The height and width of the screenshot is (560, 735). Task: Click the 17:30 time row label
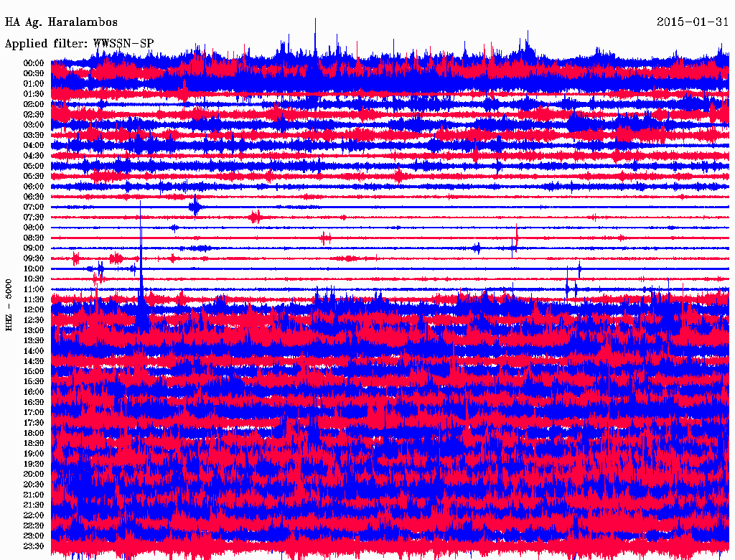(34, 423)
